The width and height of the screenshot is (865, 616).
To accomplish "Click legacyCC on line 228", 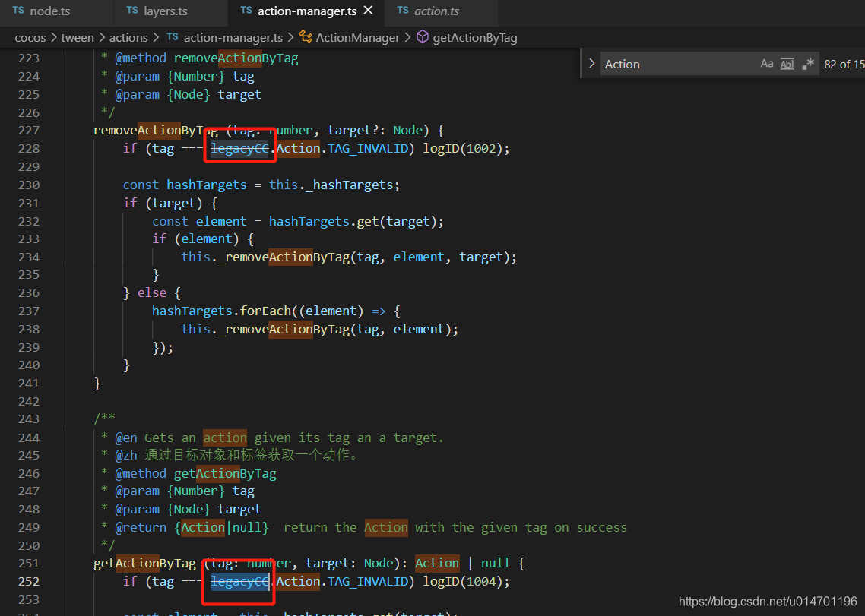I will (239, 148).
